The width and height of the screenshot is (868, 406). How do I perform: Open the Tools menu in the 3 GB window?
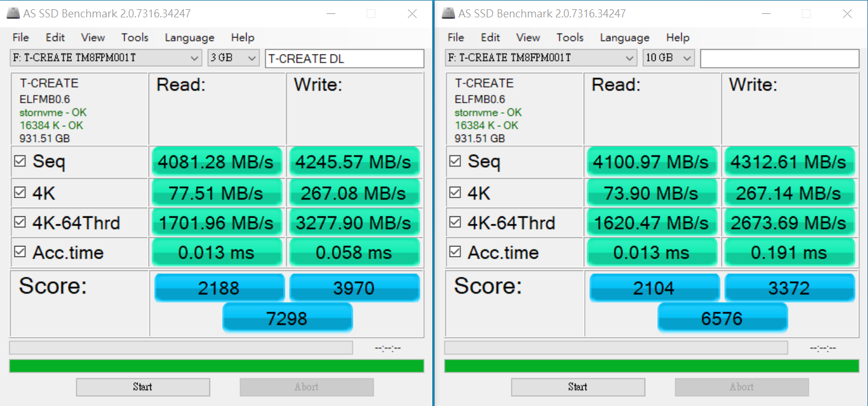pyautogui.click(x=135, y=38)
